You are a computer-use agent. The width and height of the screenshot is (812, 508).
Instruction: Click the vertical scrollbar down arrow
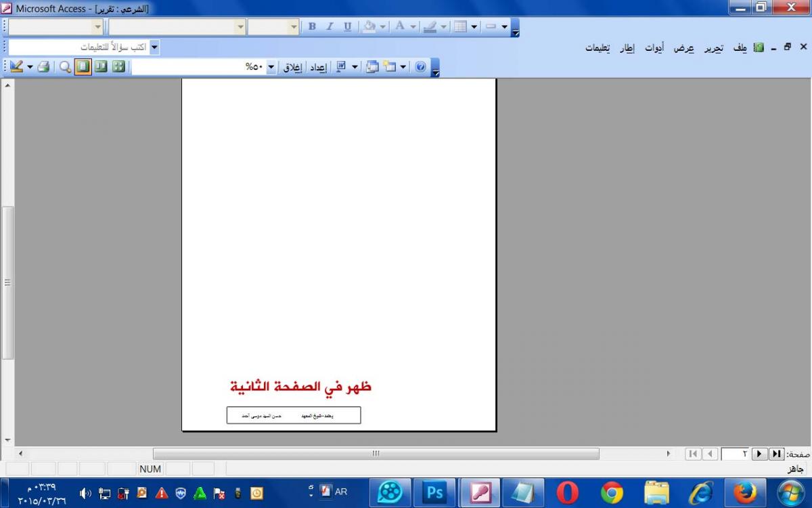pos(8,440)
